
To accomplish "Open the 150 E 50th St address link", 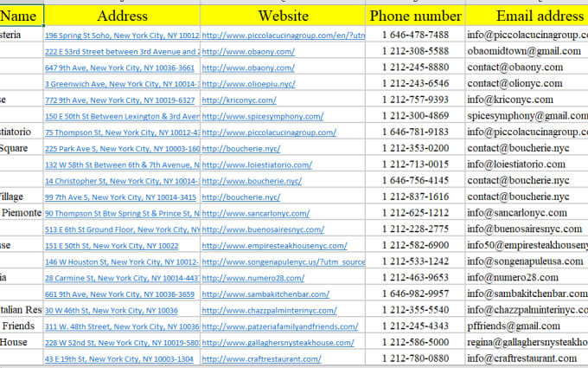I will point(122,116).
